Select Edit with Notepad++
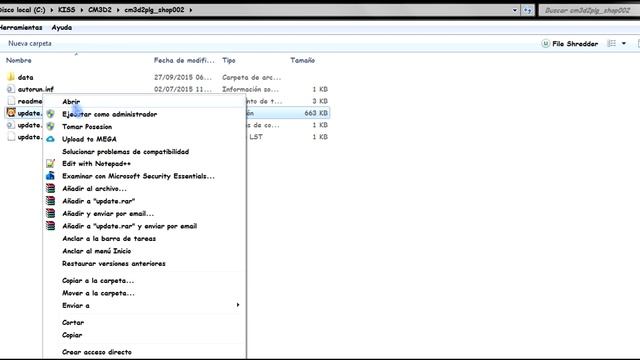 [96, 164]
